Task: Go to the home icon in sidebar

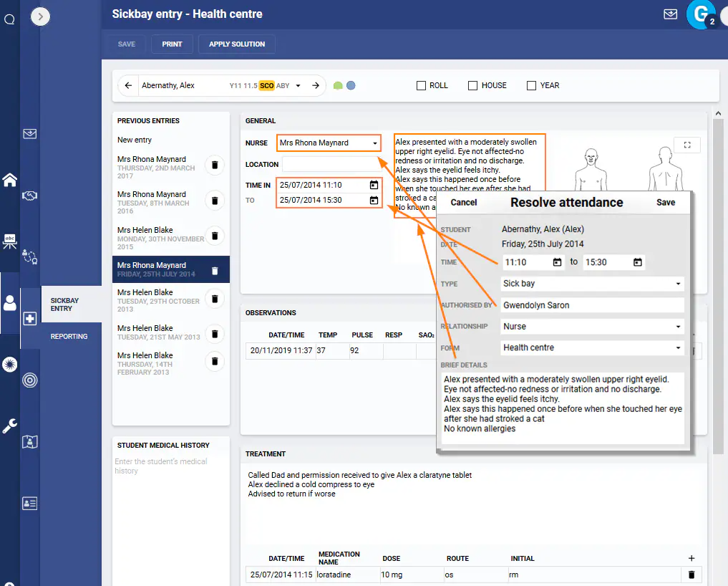Action: click(10, 180)
